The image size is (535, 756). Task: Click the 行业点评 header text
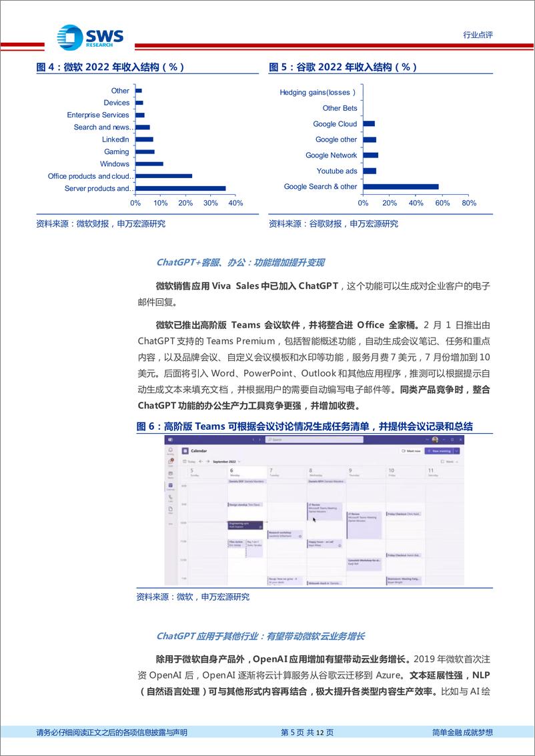pos(478,35)
